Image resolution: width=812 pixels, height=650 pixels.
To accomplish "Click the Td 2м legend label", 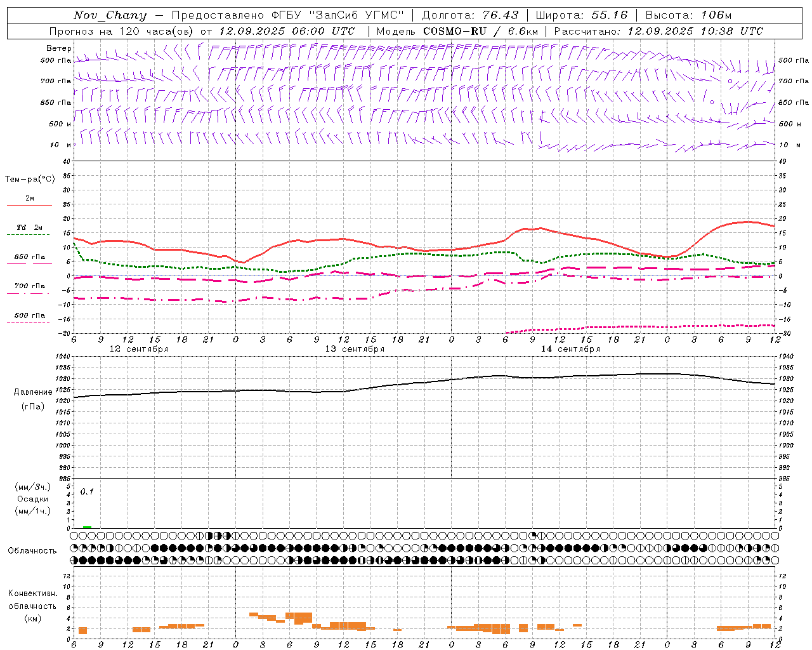I will tap(30, 227).
